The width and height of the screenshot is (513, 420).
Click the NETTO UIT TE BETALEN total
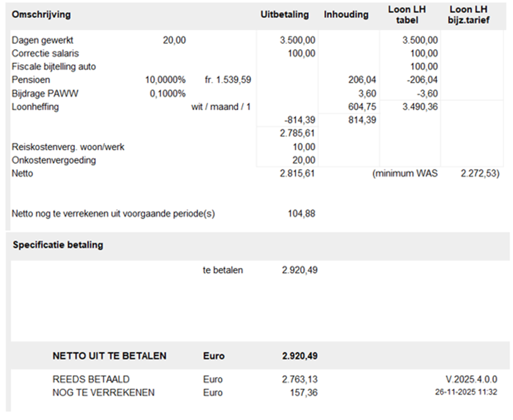tap(300, 355)
